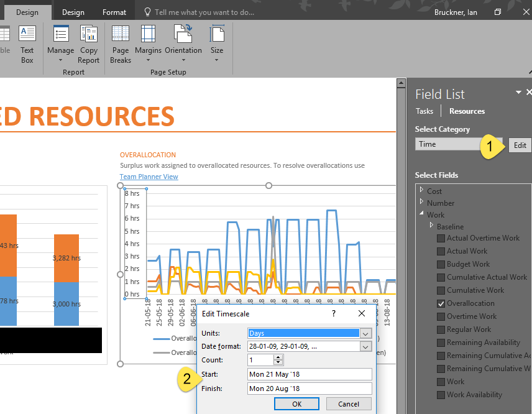Switch to the Tasks tab in Field List
The height and width of the screenshot is (414, 532).
(x=424, y=111)
